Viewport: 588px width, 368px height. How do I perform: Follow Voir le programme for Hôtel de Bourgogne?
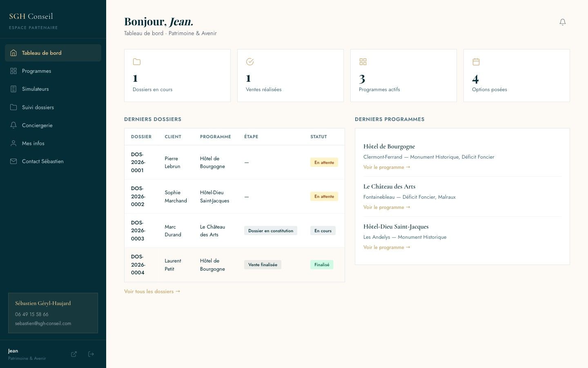(x=386, y=167)
